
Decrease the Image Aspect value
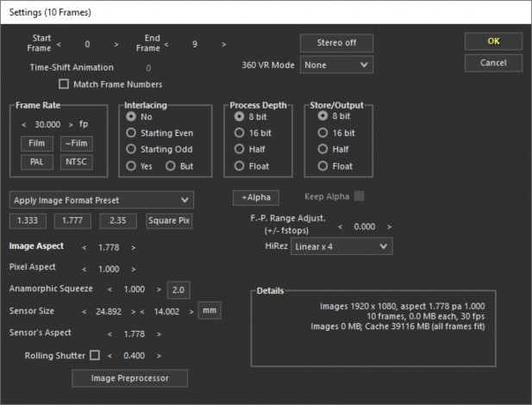coord(84,247)
